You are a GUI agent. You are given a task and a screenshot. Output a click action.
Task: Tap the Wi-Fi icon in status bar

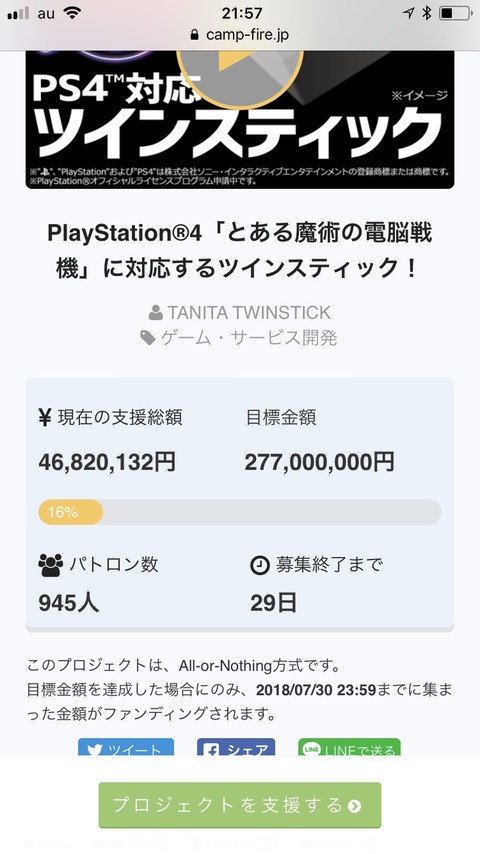pos(71,13)
